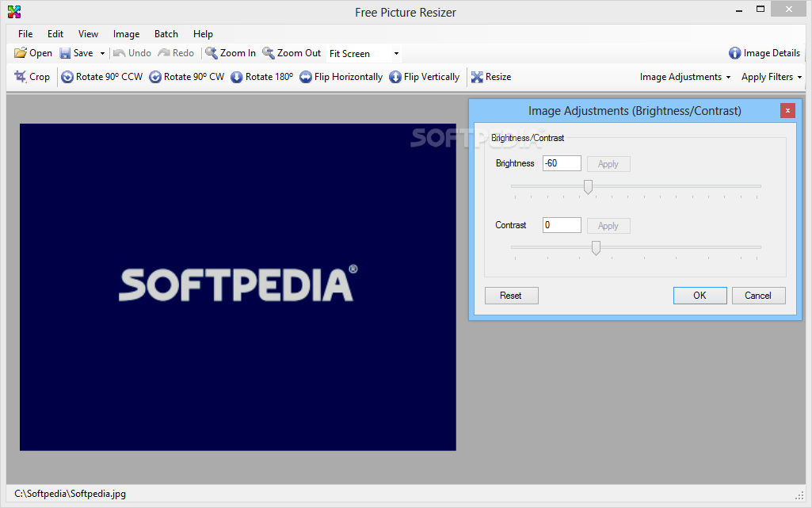Maximize the Free Picture Resizer window
Viewport: 812px width, 508px height.
coord(761,10)
